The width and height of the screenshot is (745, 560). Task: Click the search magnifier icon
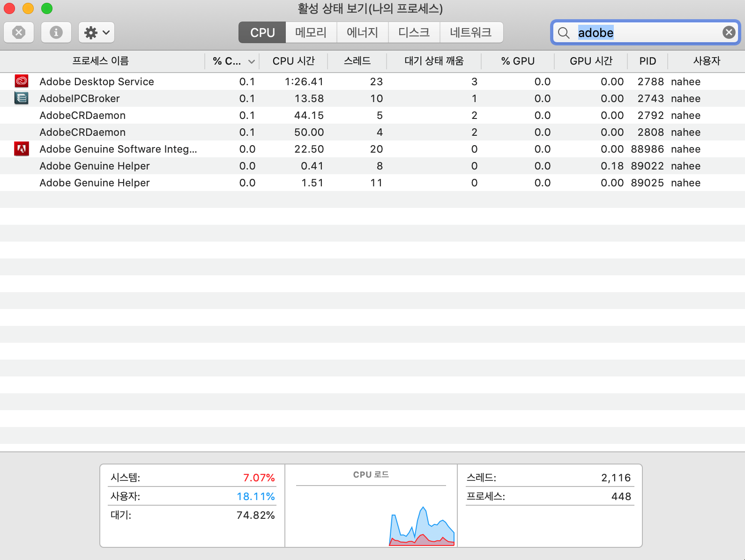pos(564,33)
